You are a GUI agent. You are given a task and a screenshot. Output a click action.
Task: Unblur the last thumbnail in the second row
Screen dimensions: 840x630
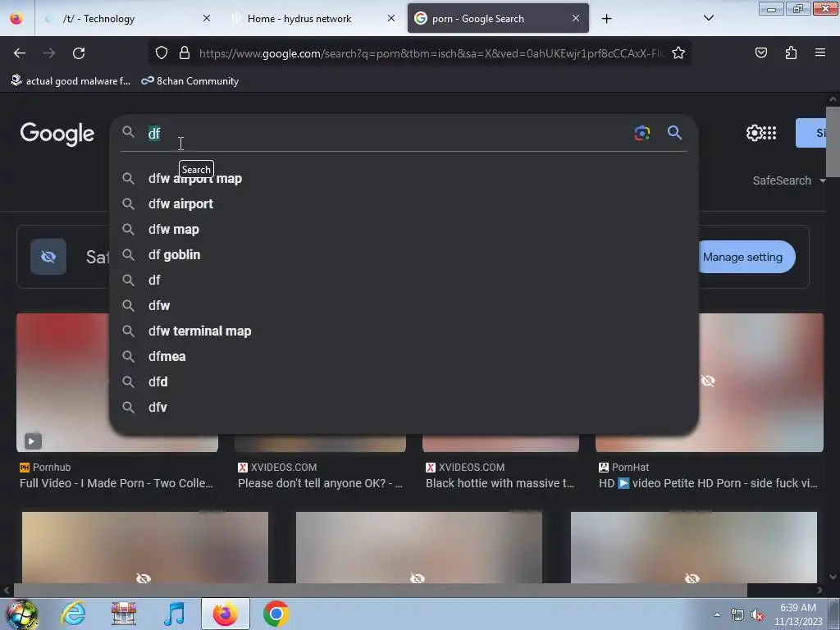click(692, 578)
